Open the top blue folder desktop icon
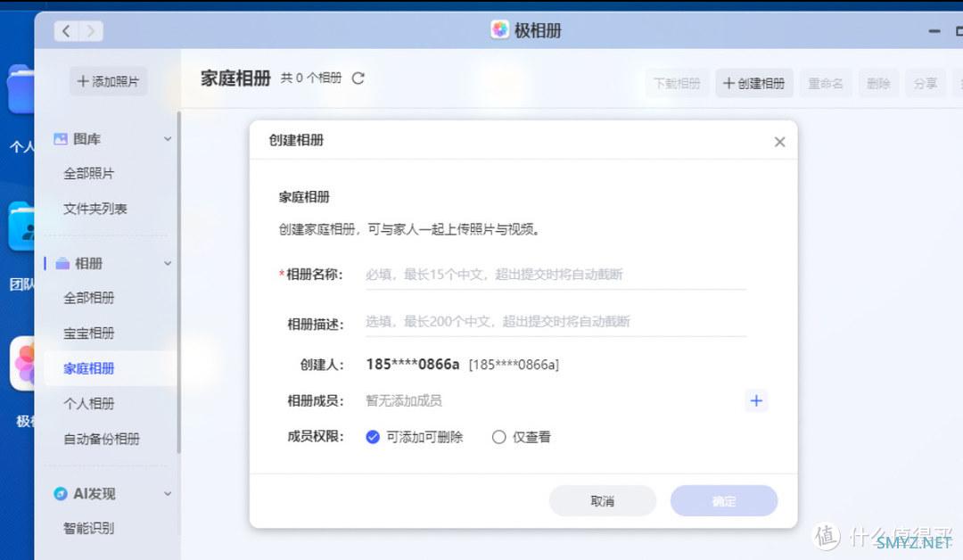 21,90
